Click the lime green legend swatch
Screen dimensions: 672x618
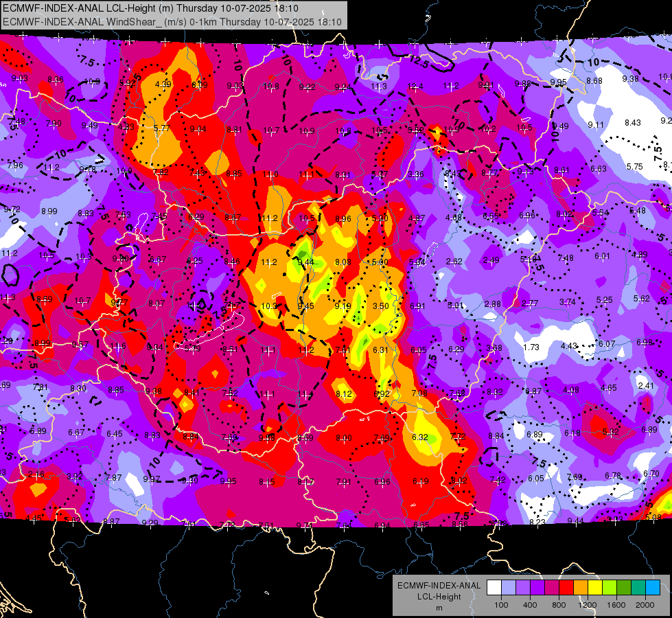(x=610, y=588)
